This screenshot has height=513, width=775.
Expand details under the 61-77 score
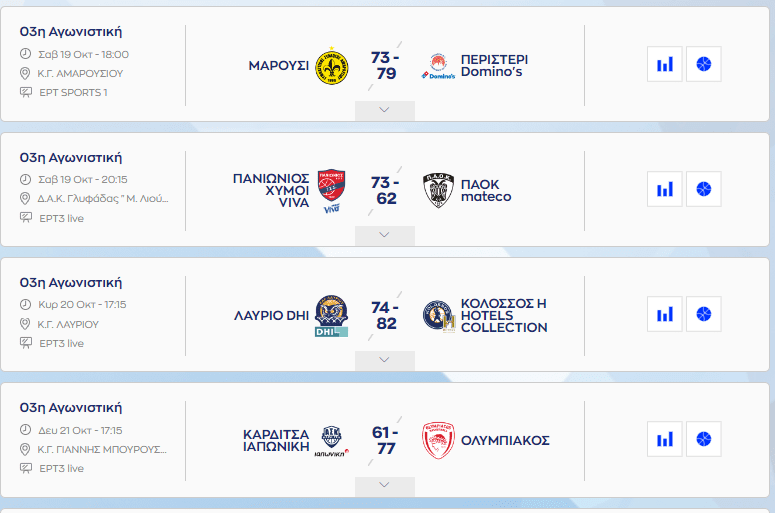[385, 485]
